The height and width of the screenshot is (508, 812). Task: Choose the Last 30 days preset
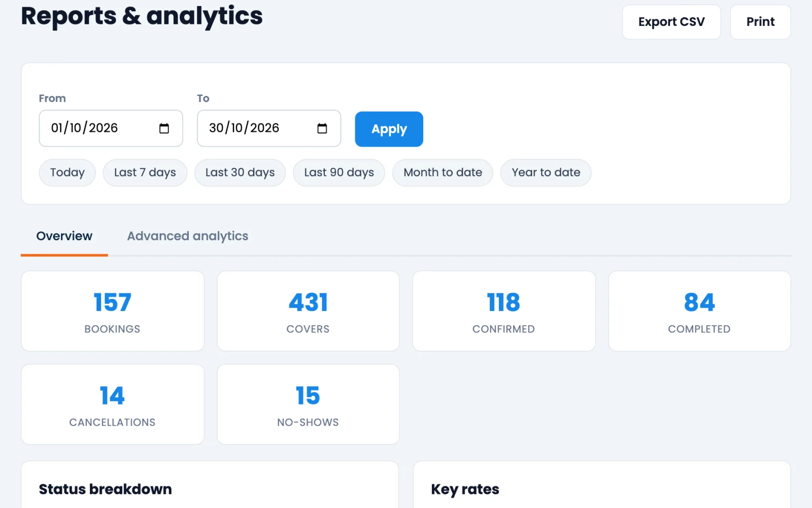tap(240, 173)
